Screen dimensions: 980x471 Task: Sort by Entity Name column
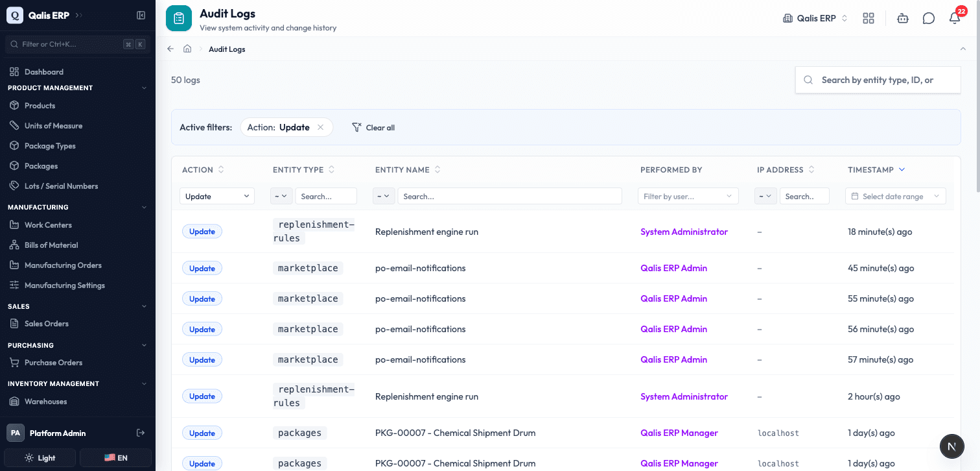437,169
